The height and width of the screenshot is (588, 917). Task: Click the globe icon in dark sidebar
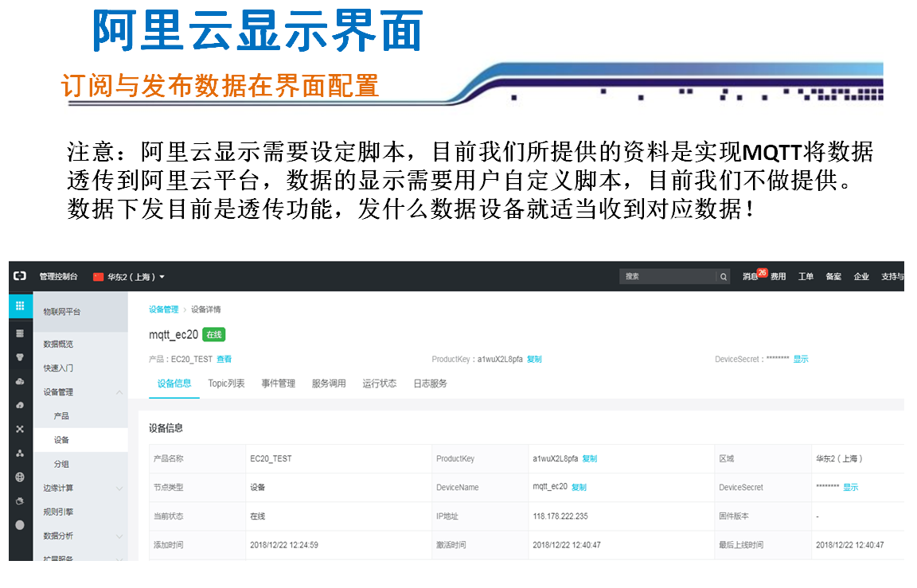[x=20, y=477]
